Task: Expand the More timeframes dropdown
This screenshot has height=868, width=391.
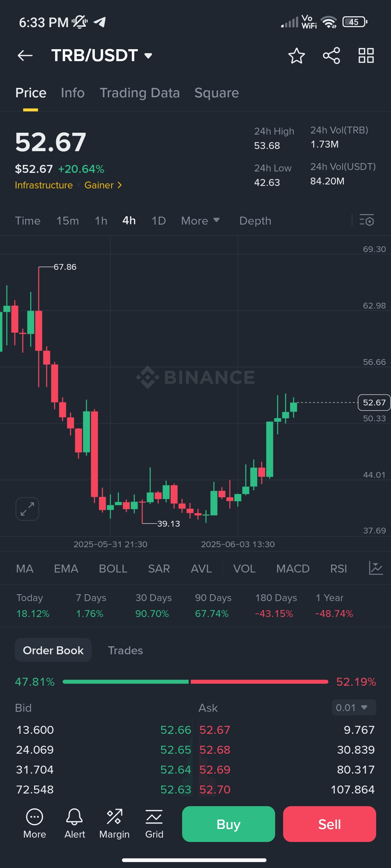Action: tap(200, 221)
